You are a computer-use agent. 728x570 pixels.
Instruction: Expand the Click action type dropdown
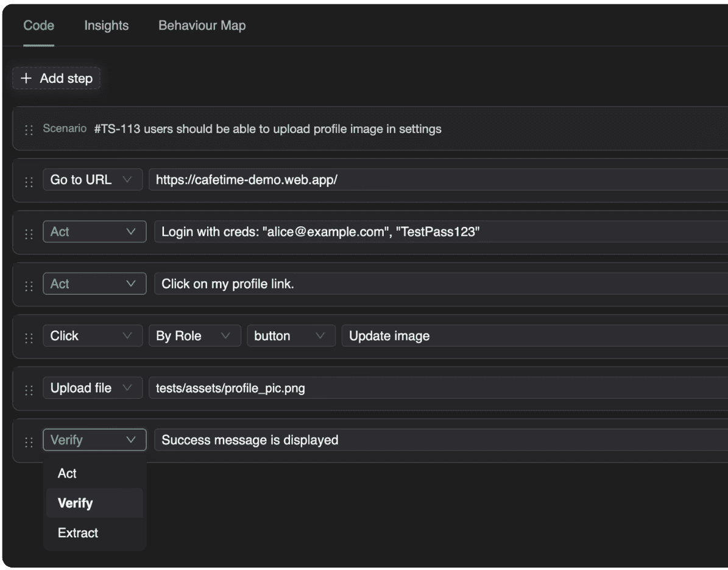coord(92,336)
